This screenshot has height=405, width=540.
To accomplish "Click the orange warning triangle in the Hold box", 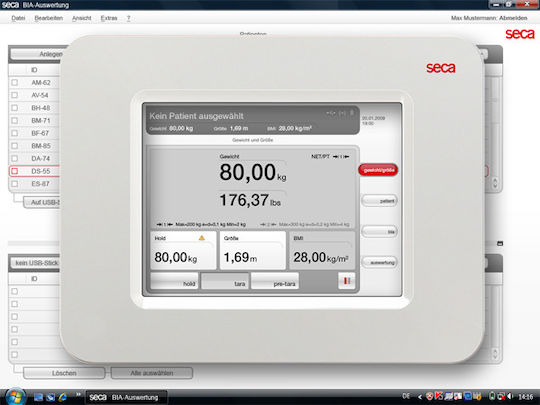I will pos(202,238).
